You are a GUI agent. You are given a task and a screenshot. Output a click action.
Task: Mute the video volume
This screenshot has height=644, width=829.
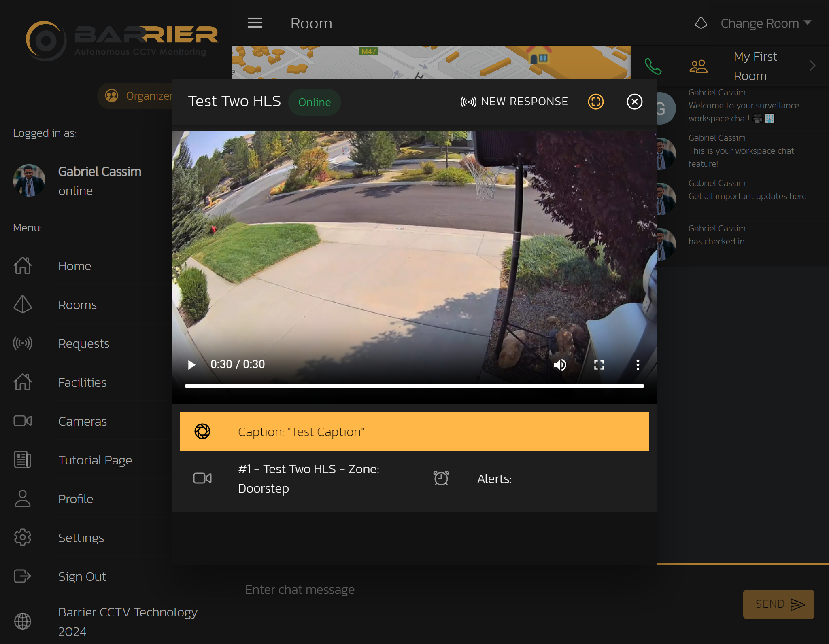pyautogui.click(x=560, y=365)
